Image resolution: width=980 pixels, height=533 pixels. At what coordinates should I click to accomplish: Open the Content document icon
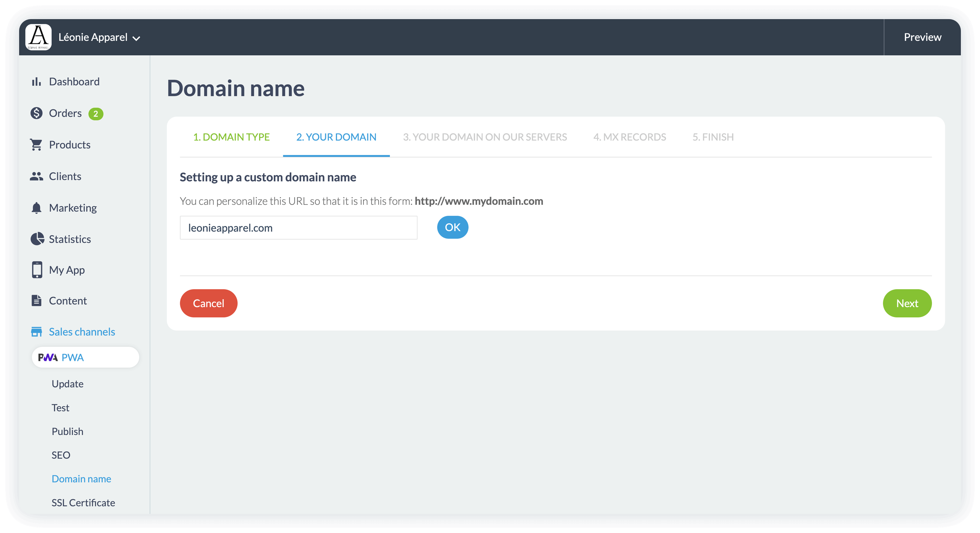36,300
